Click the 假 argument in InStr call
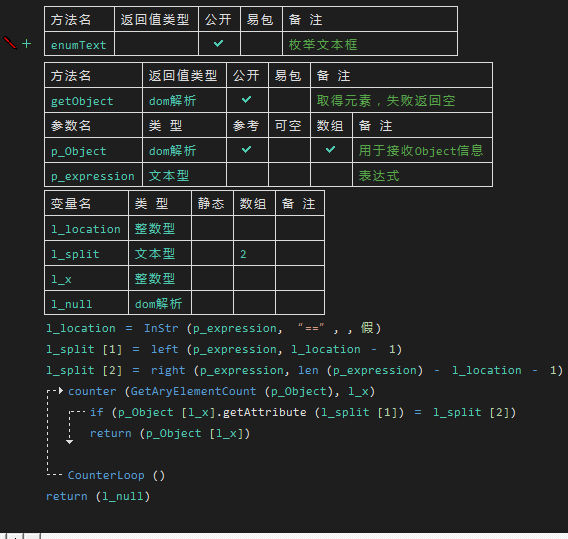This screenshot has width=568, height=539. point(367,328)
